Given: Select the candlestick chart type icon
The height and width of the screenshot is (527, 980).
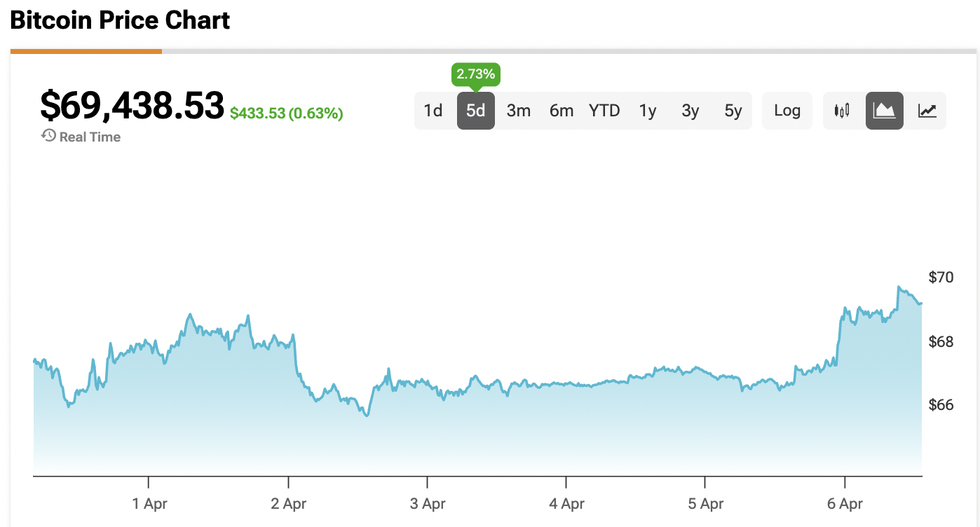Looking at the screenshot, I should 841,110.
